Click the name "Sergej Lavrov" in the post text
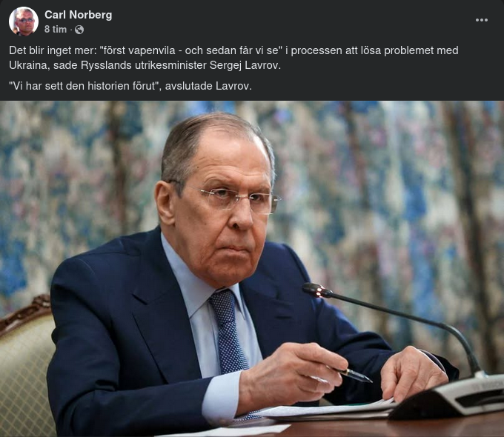 [245, 65]
